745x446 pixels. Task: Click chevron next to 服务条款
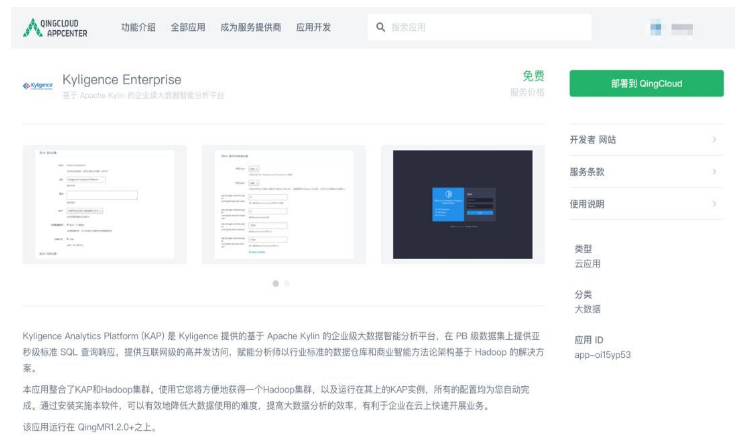pos(714,172)
